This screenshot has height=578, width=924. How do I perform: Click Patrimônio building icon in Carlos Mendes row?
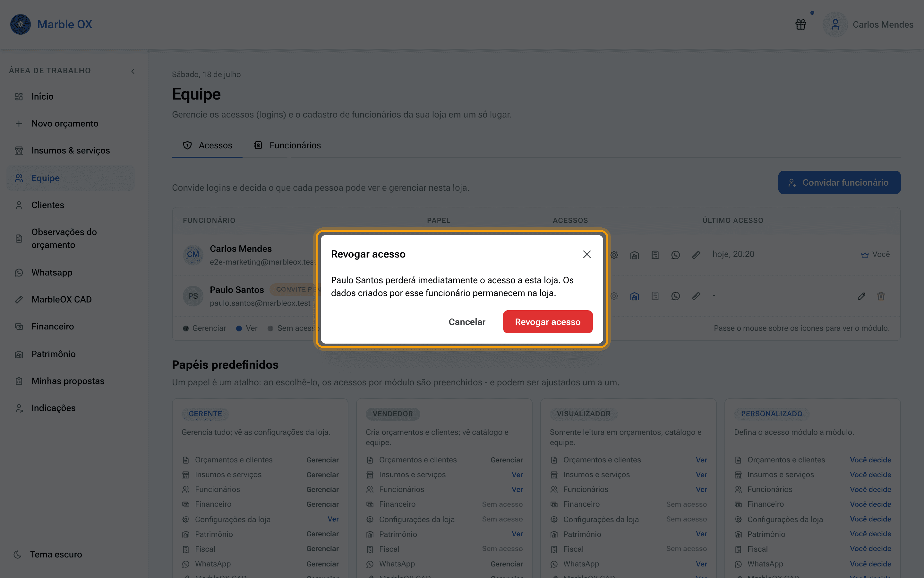click(x=635, y=255)
